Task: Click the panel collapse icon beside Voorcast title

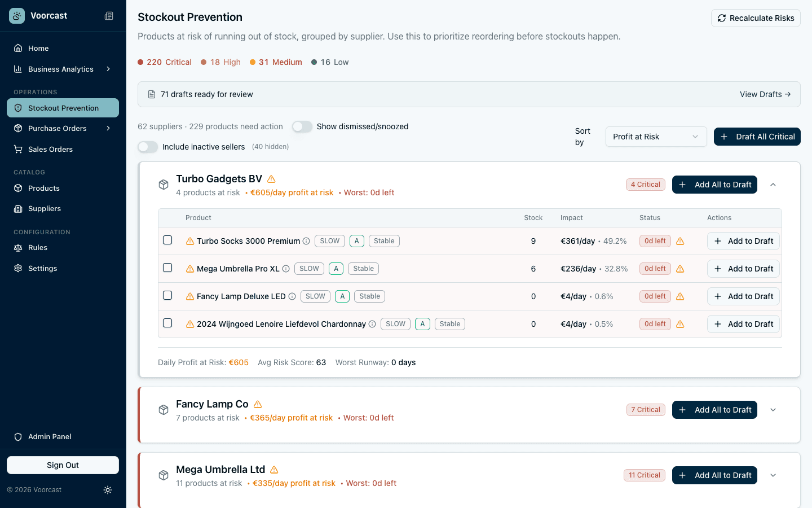Action: tap(109, 16)
